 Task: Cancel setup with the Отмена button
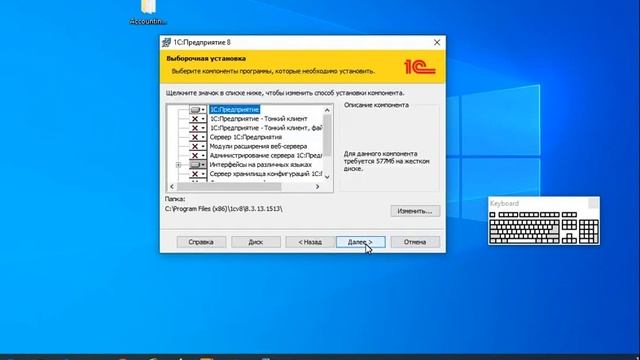click(x=415, y=242)
